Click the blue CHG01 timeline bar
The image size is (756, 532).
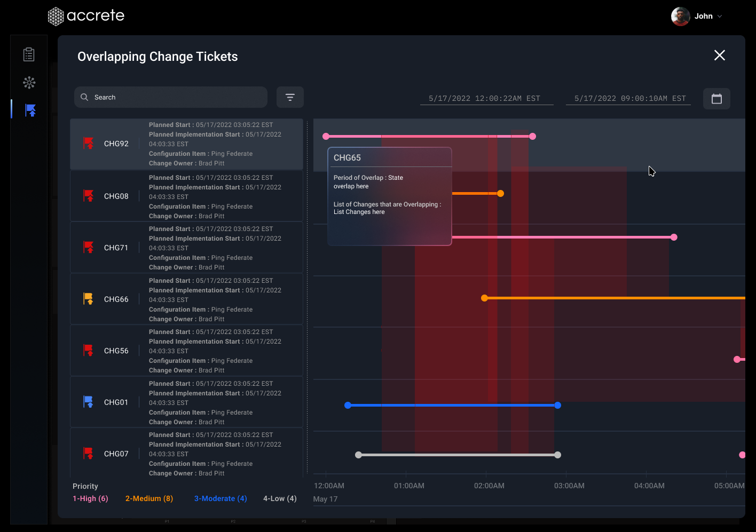coord(453,406)
